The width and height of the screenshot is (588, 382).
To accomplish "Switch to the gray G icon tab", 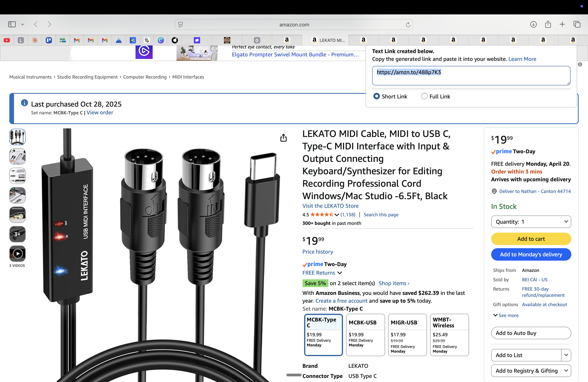I will 257,40.
